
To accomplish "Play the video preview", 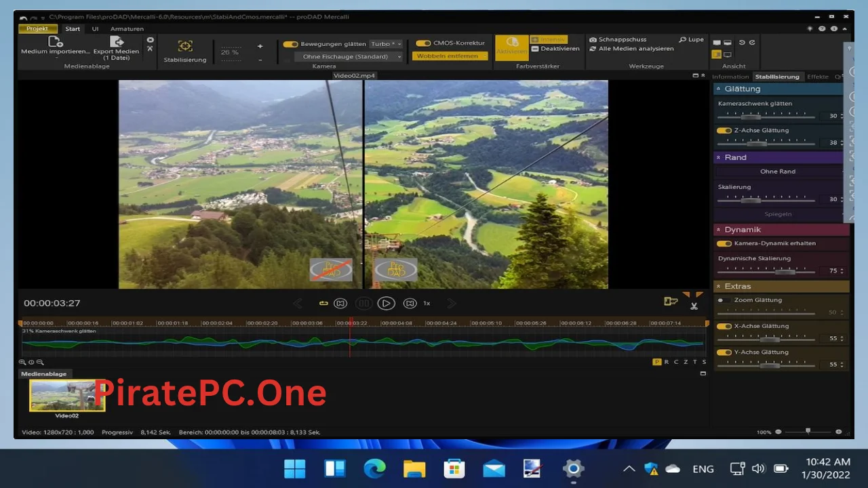I will 386,304.
